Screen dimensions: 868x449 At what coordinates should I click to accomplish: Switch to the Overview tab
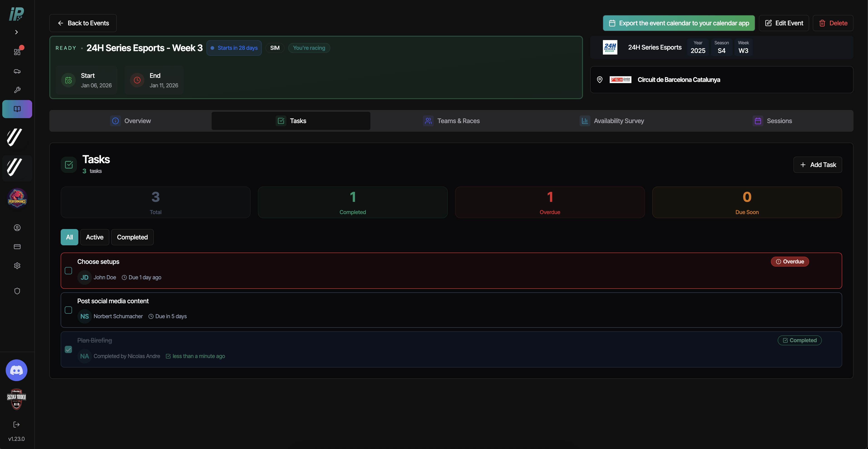131,121
